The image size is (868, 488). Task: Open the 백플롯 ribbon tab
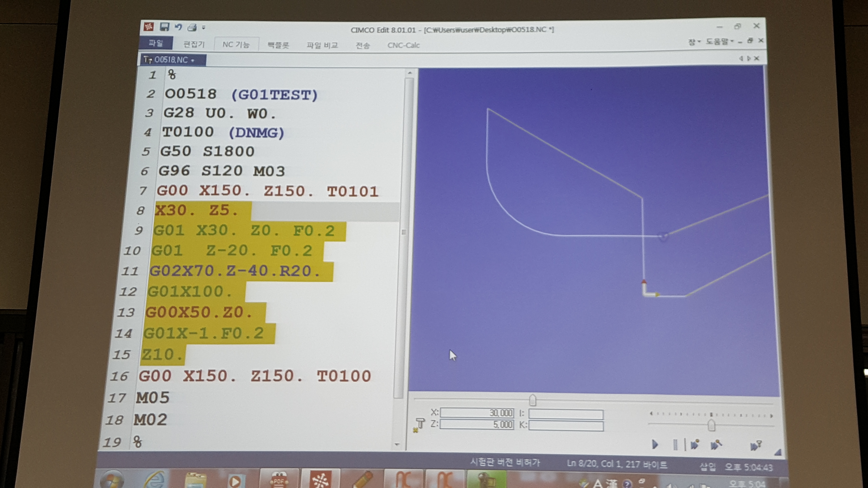point(278,45)
